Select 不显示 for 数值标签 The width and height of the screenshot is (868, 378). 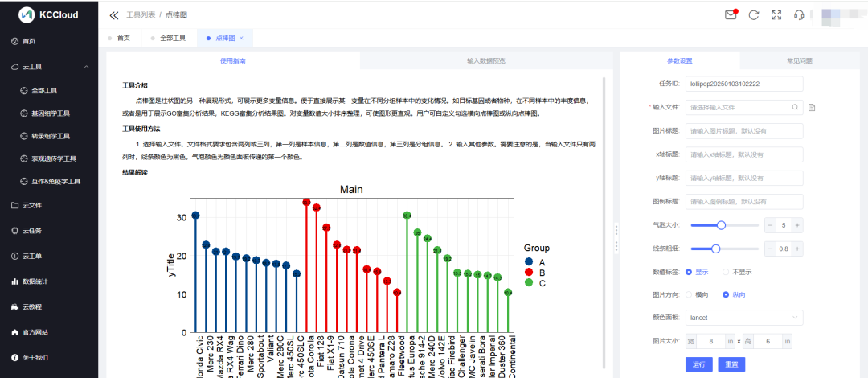[726, 272]
